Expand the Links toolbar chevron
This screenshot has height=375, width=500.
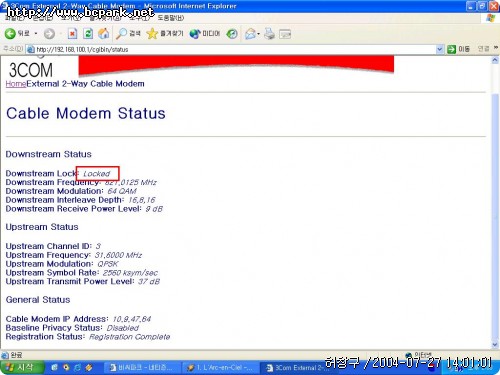pos(496,48)
